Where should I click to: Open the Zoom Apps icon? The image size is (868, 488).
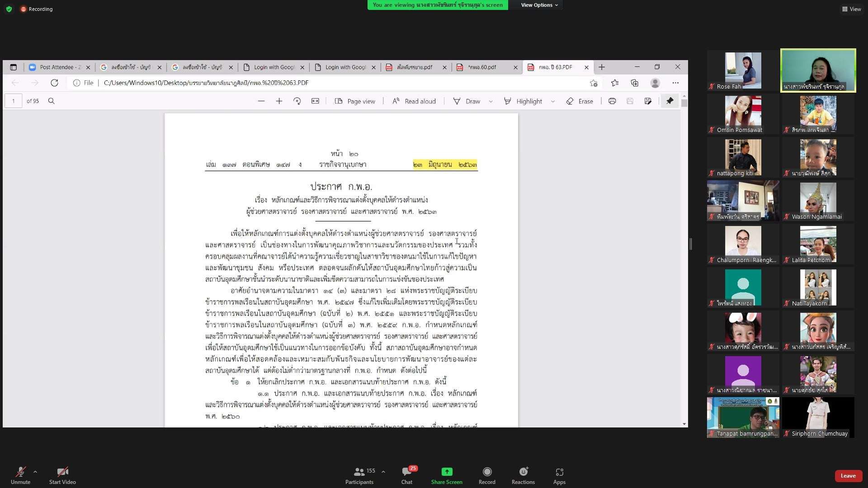click(559, 472)
